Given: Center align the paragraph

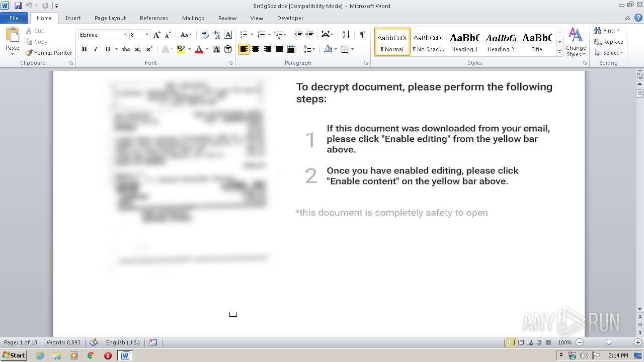Looking at the screenshot, I should [256, 49].
